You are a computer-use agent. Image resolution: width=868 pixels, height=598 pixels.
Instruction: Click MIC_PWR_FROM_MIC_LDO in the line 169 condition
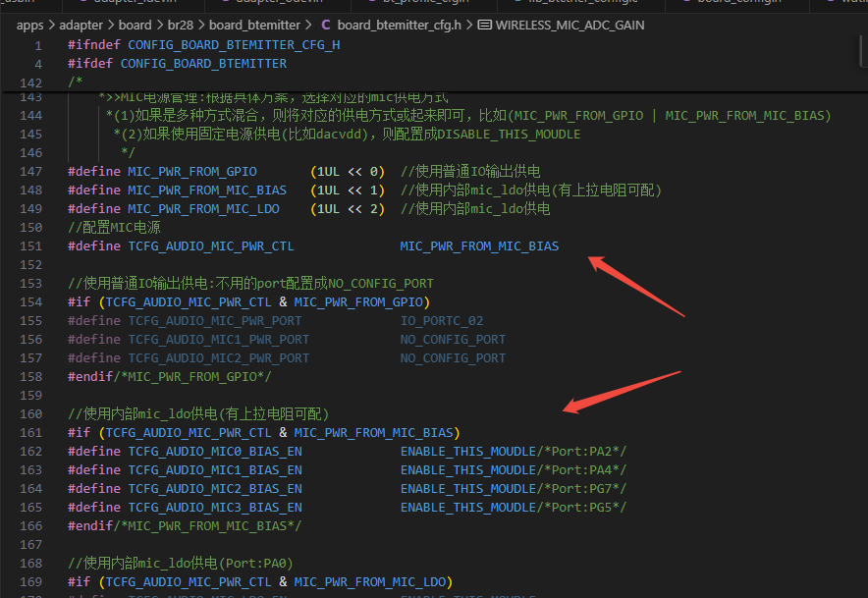coord(370,582)
